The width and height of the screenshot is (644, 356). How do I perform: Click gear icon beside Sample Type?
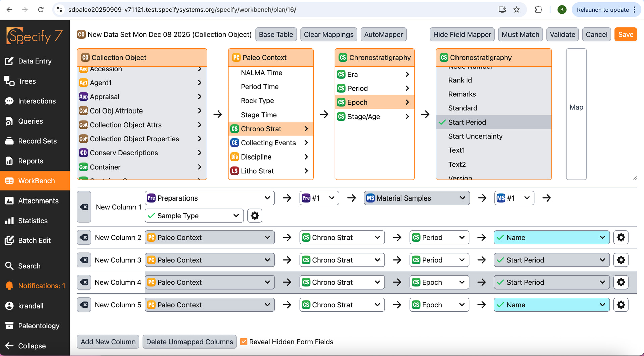click(255, 216)
